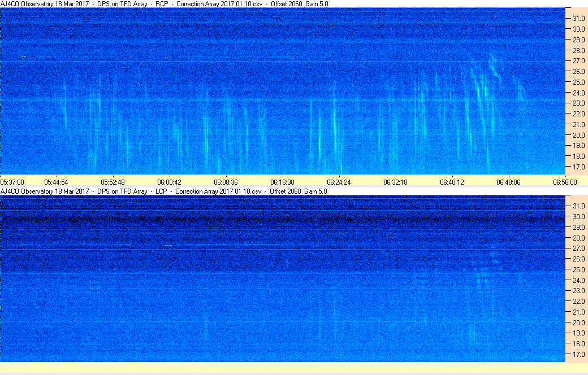Click the 31.0 frequency label in LCP panel
588x375 pixels.
click(578, 206)
